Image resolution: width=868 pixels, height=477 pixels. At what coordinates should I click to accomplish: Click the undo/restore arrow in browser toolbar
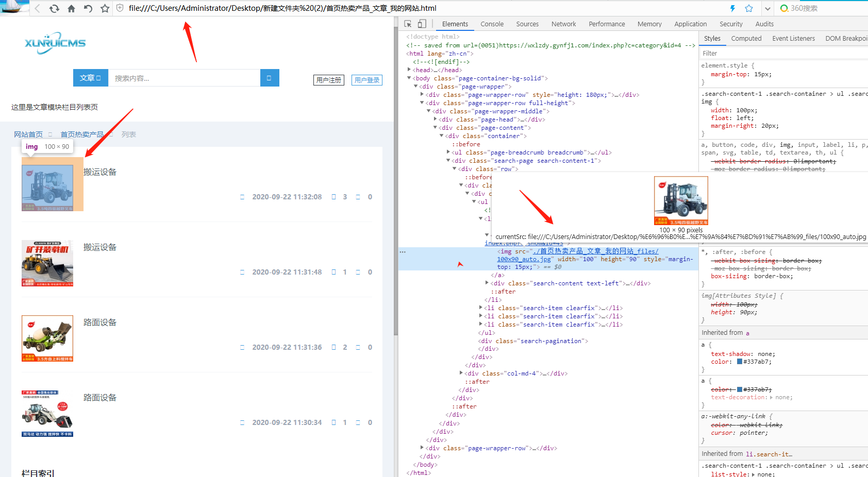(x=88, y=8)
